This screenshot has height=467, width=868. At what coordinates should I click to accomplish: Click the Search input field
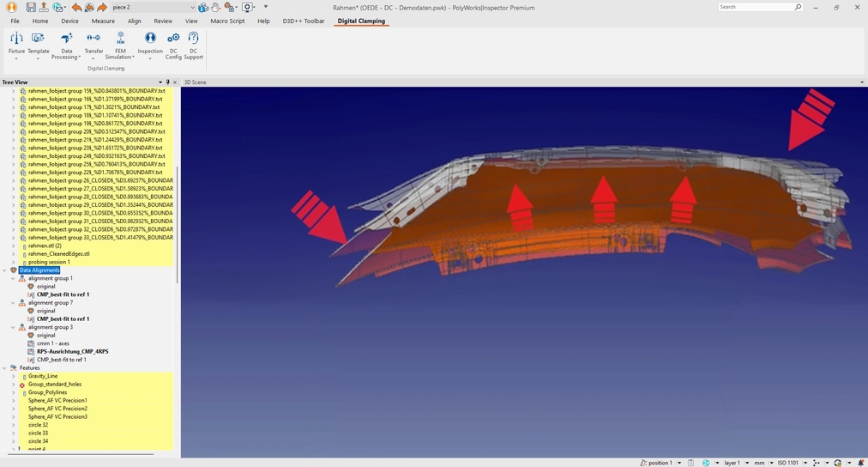(755, 7)
